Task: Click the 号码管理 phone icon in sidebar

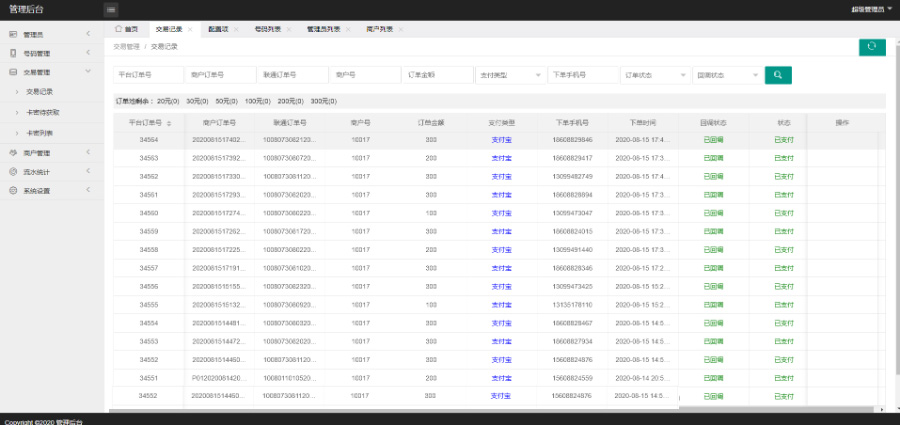Action: pyautogui.click(x=13, y=53)
